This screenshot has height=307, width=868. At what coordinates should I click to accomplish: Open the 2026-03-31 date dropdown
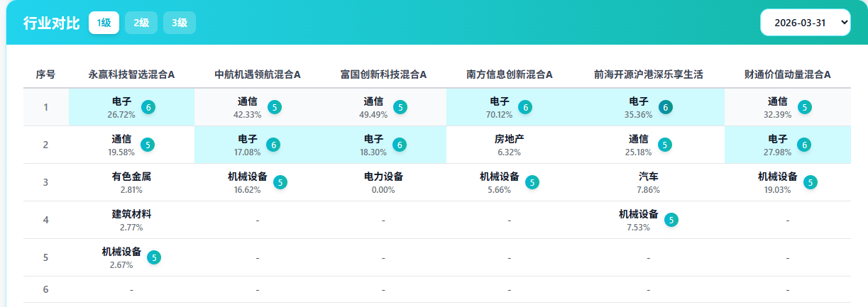pyautogui.click(x=805, y=23)
